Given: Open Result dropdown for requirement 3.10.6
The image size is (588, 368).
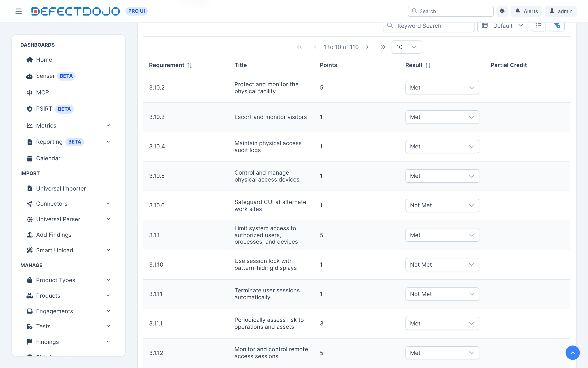Looking at the screenshot, I should 442,205.
